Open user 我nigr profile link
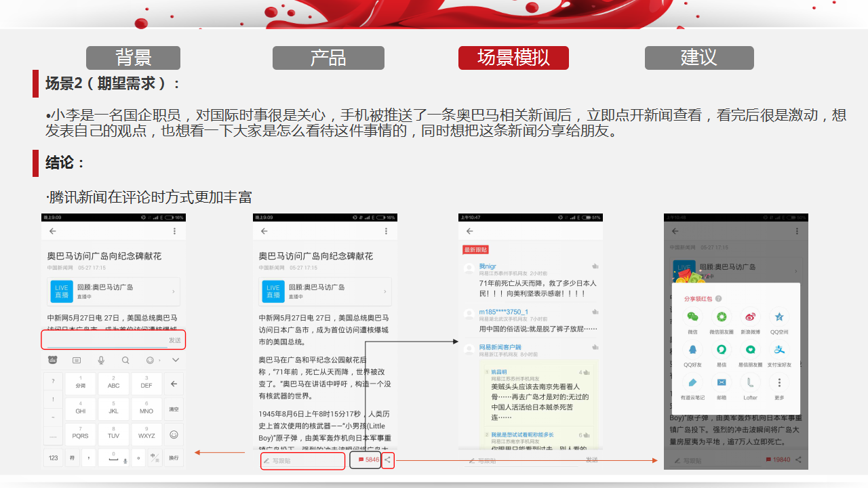Image resolution: width=868 pixels, height=488 pixels. click(x=488, y=266)
